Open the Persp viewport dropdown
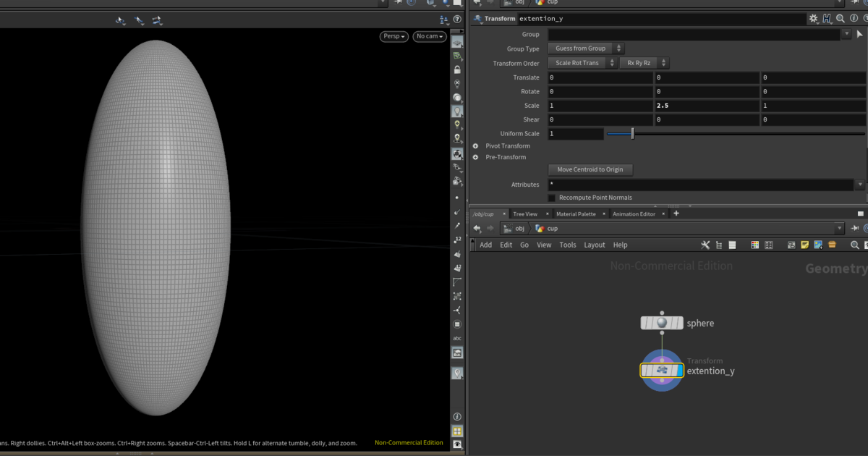868x456 pixels. [394, 36]
